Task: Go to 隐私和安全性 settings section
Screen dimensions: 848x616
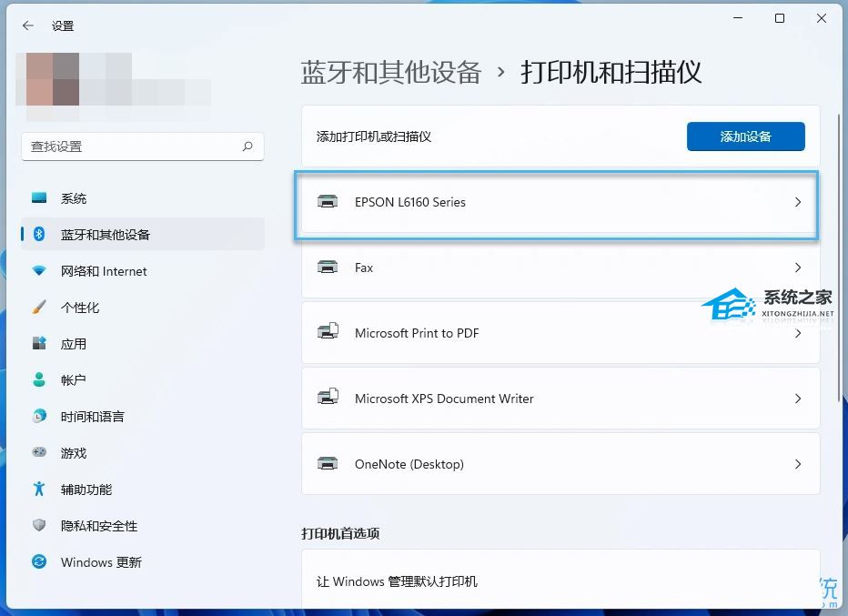Action: [99, 526]
